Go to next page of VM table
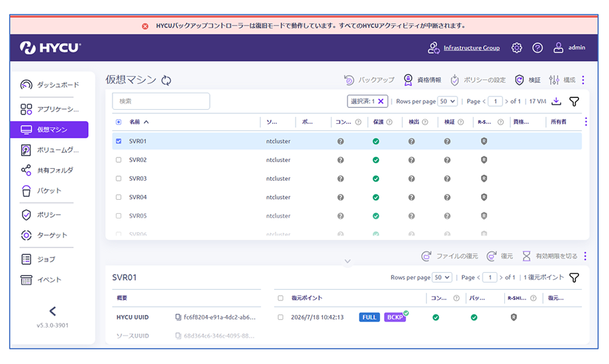 click(506, 101)
